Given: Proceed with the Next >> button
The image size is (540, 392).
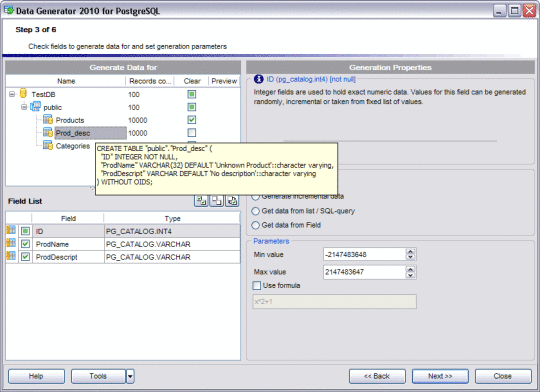Looking at the screenshot, I should [x=440, y=376].
